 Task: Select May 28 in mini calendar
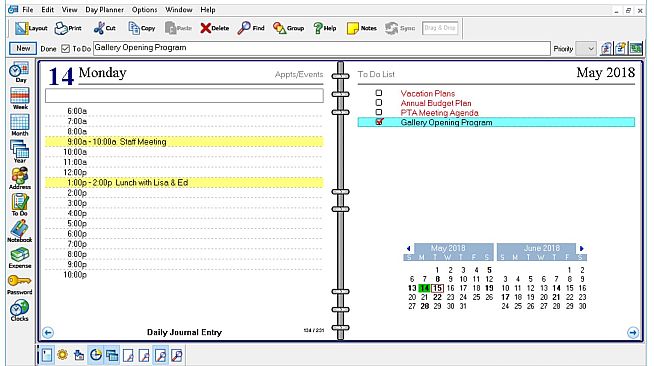(x=425, y=306)
